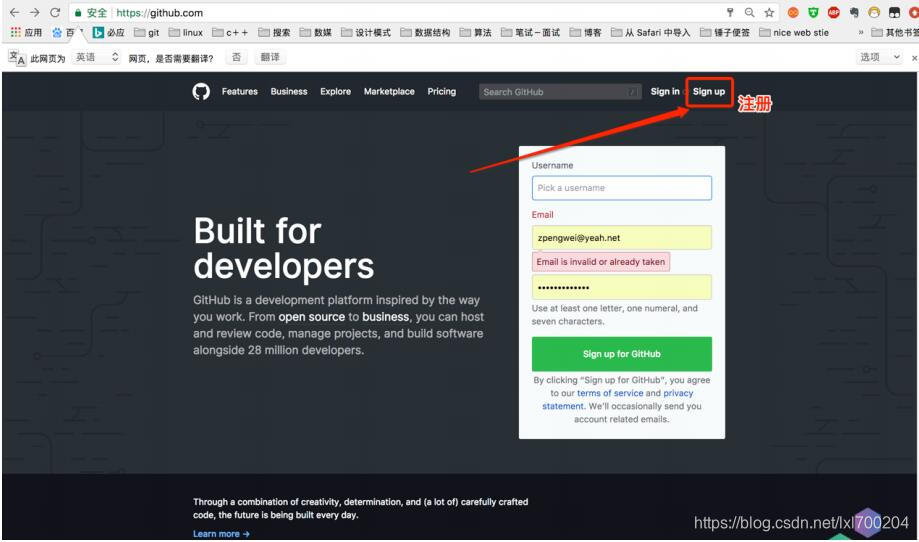Open the terms of service link

610,393
